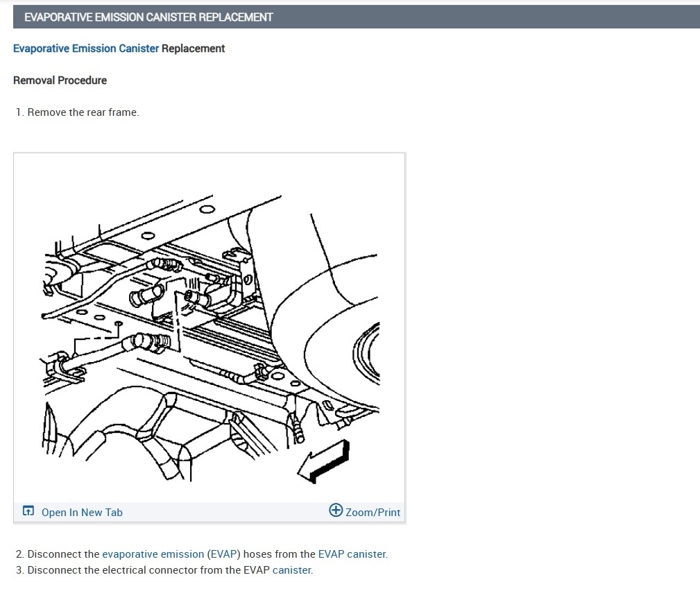Click the Zoom/Print text label
Screen dimensions: 700x591
373,513
